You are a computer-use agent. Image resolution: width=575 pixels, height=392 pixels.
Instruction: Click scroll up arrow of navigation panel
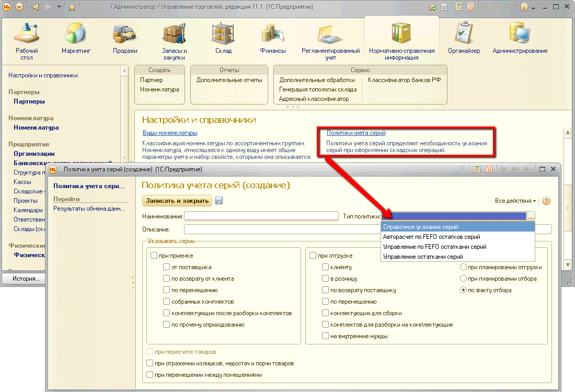125,70
